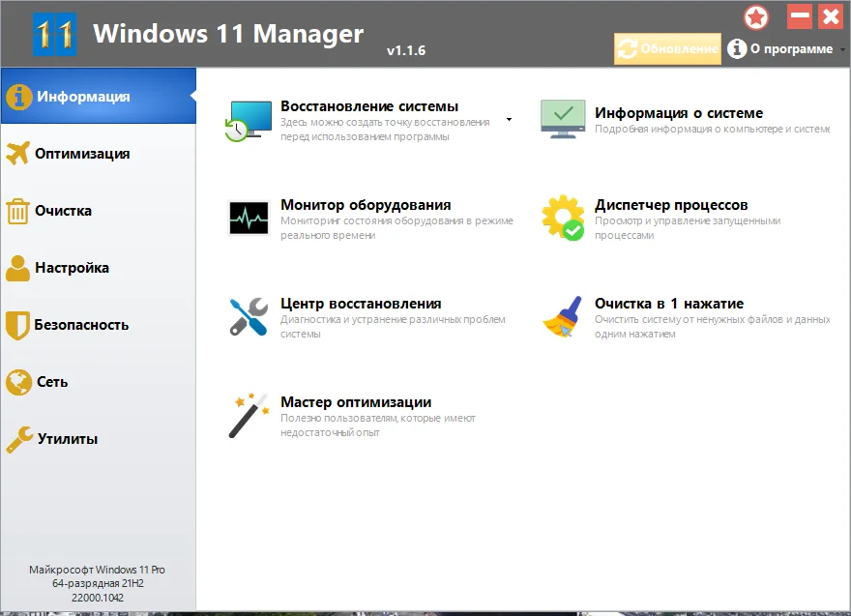This screenshot has width=851, height=616.
Task: Expand the Восстановление системы dropdown arrow
Action: click(x=509, y=119)
